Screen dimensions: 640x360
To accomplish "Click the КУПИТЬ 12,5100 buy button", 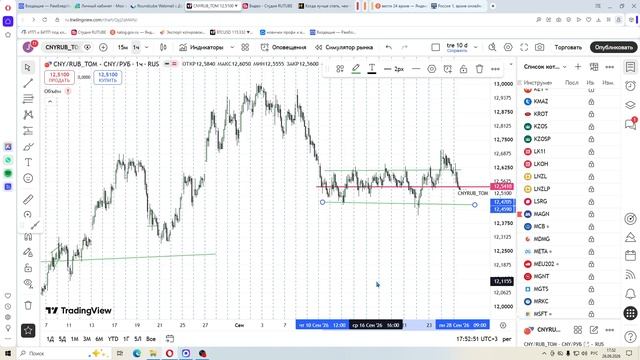I will pos(108,78).
